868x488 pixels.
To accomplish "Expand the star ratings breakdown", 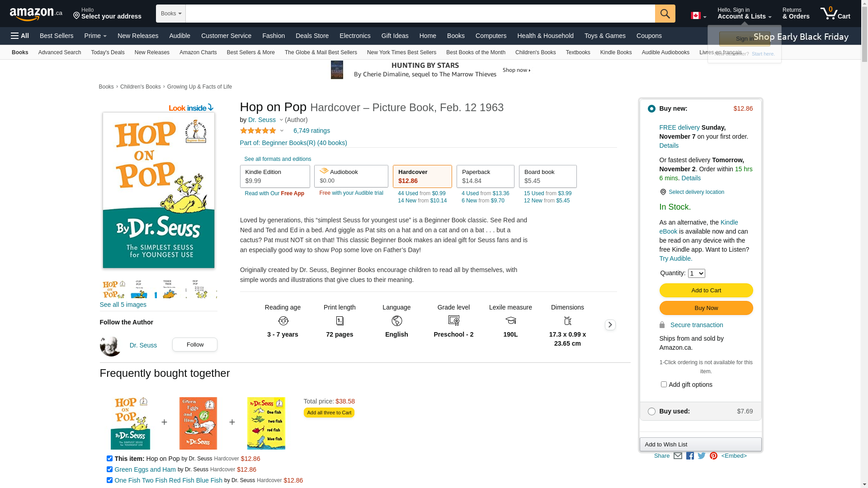I will click(282, 131).
